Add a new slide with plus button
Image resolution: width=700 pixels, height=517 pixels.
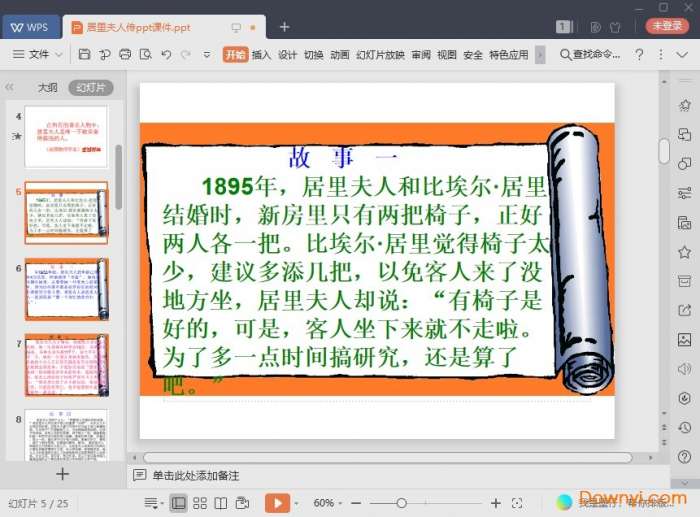click(x=62, y=474)
